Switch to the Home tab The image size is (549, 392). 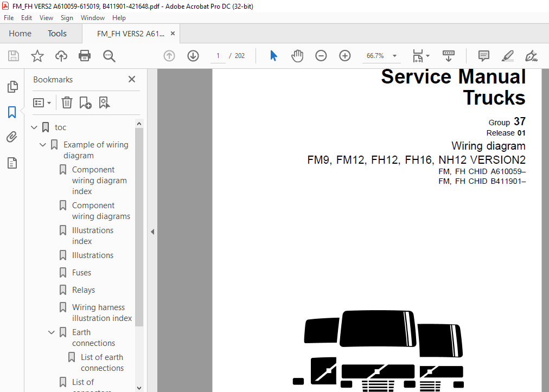click(x=20, y=34)
